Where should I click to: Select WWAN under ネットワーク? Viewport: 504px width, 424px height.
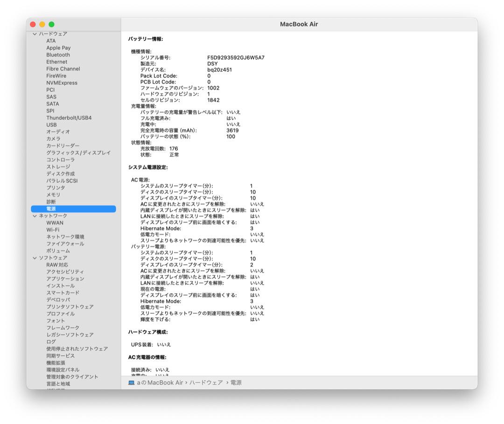pyautogui.click(x=55, y=223)
